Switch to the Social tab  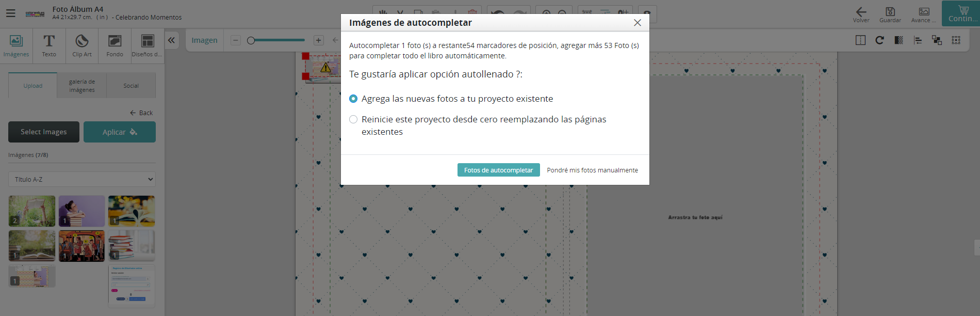tap(131, 86)
